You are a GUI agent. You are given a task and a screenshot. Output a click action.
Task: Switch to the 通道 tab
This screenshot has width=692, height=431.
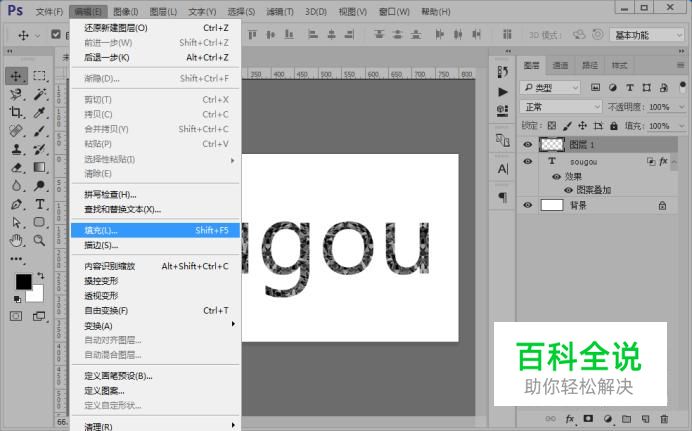coord(560,66)
